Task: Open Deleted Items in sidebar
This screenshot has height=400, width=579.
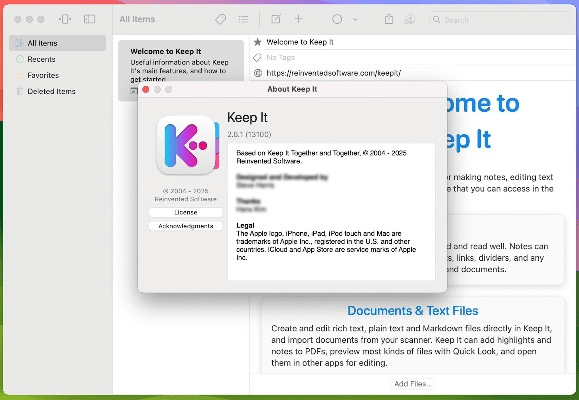Action: point(58,91)
